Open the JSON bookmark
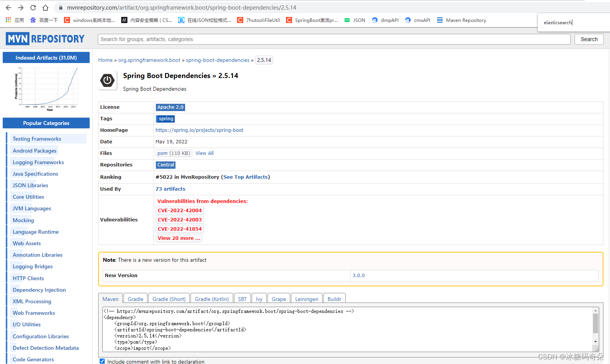 [x=354, y=20]
